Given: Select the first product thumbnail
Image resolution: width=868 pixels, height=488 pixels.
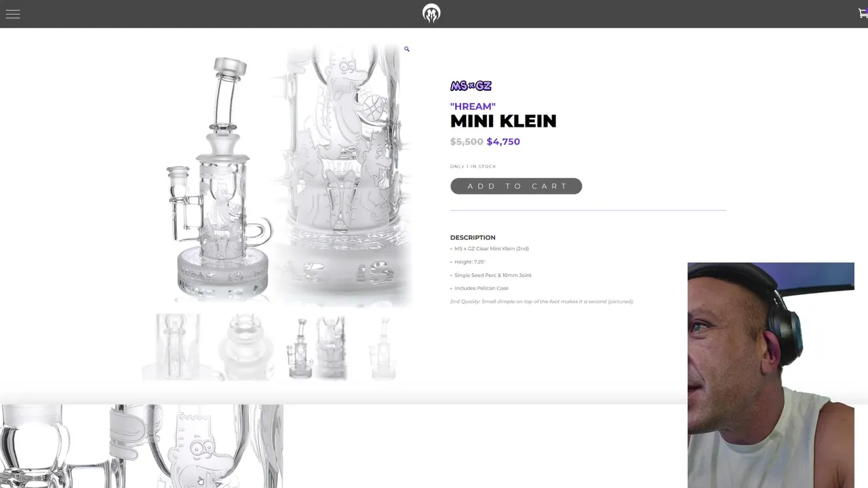Looking at the screenshot, I should click(x=178, y=346).
